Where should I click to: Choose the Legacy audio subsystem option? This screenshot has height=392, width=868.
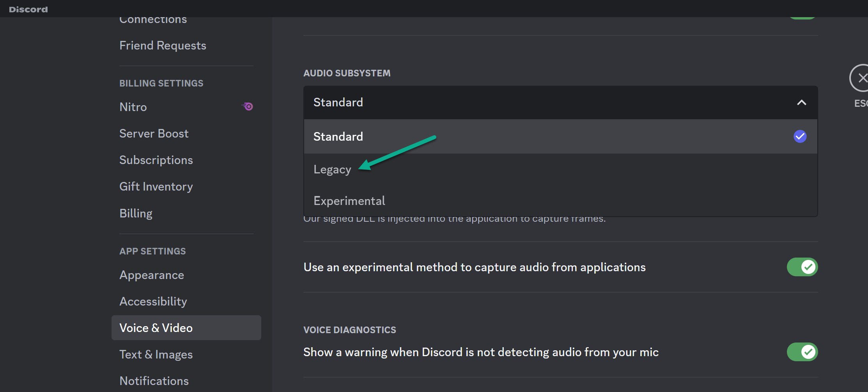pyautogui.click(x=560, y=169)
